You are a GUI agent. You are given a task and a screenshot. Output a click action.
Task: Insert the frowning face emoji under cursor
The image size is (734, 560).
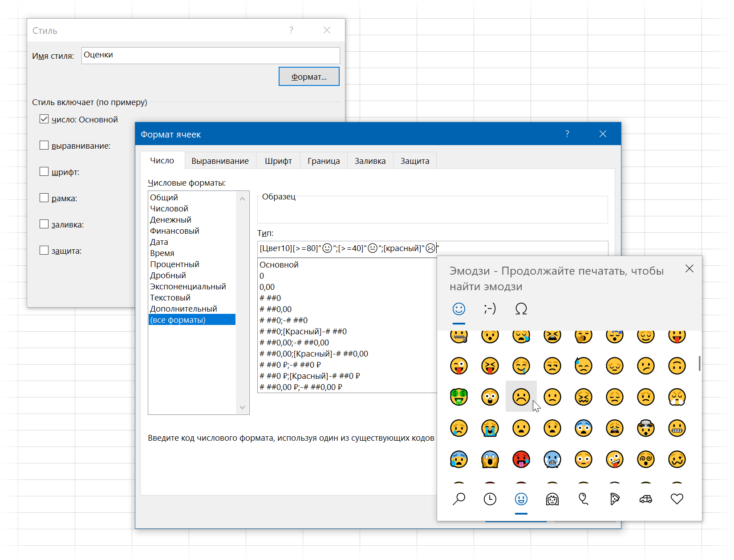(x=521, y=397)
